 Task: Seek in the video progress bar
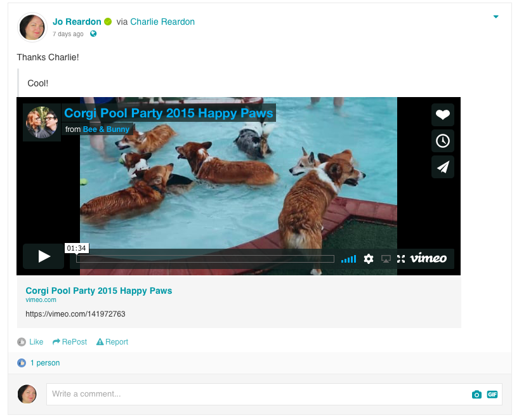[x=205, y=259]
